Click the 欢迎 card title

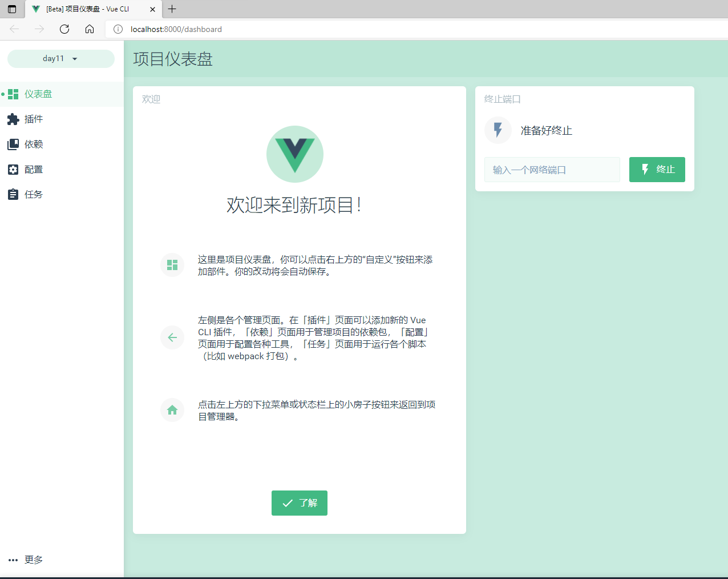point(151,99)
